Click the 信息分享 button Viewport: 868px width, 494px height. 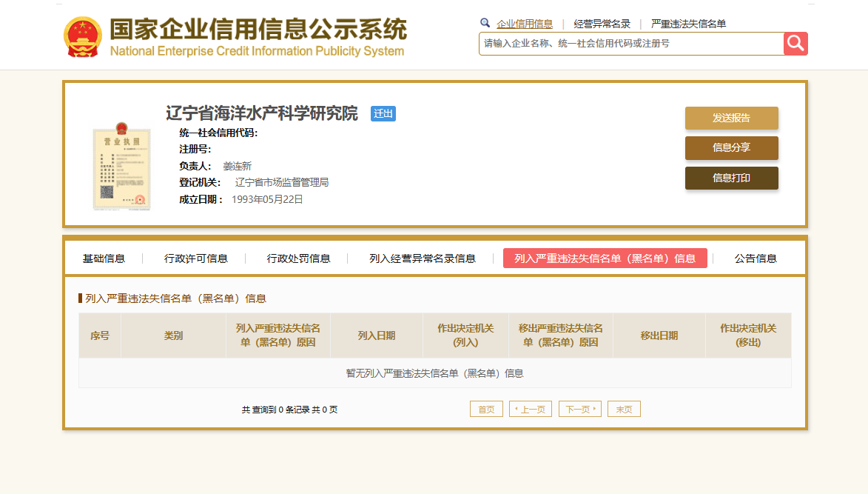[x=731, y=148]
